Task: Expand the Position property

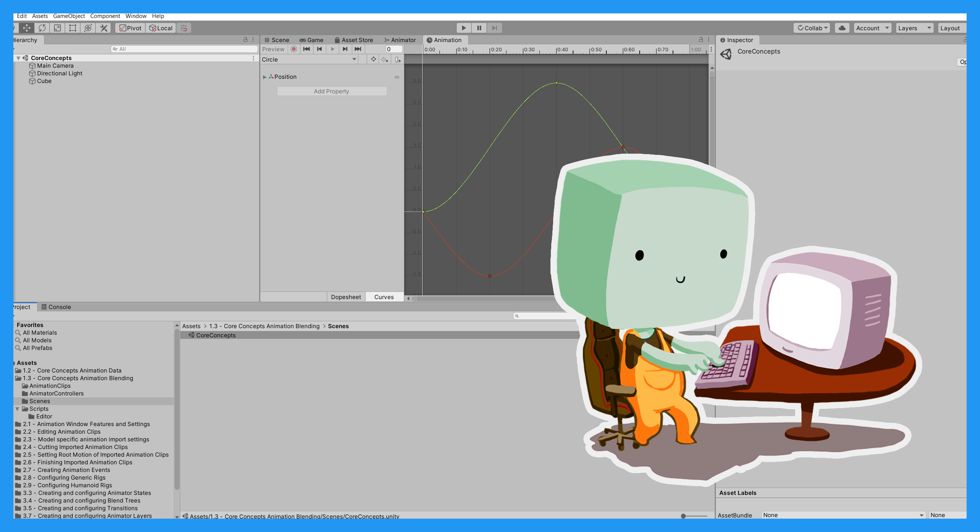Action: (x=265, y=77)
